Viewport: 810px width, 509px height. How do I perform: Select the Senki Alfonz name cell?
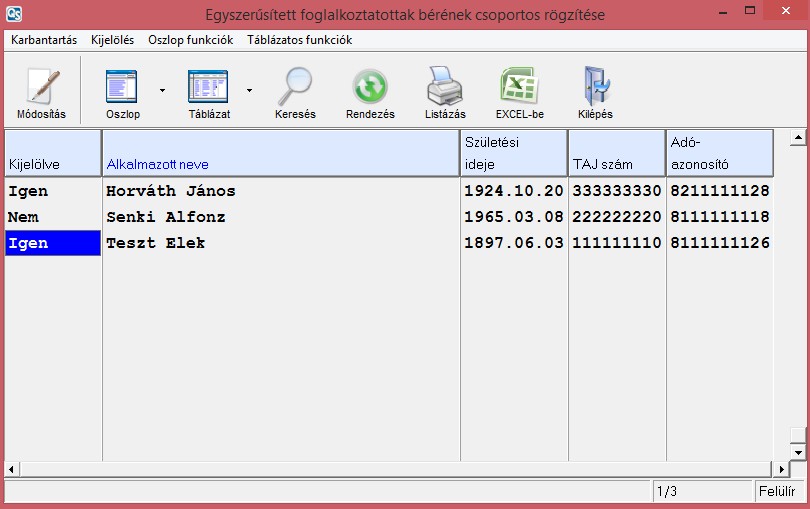[280, 217]
